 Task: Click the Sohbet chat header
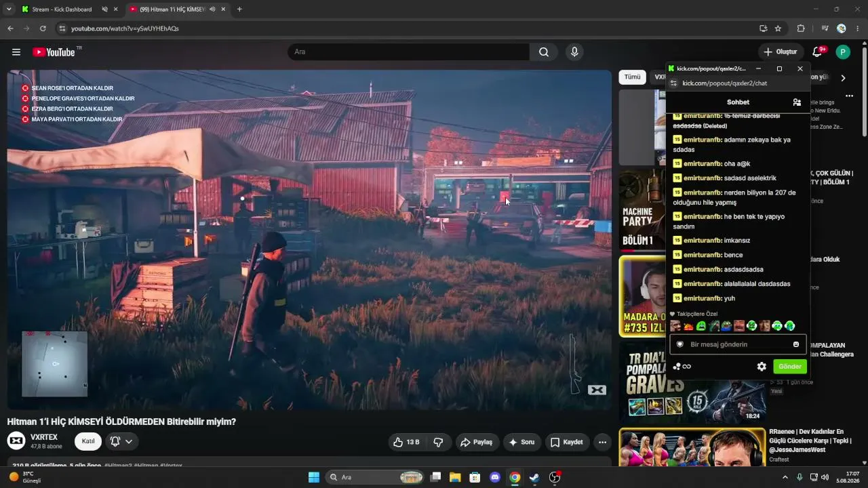click(738, 102)
